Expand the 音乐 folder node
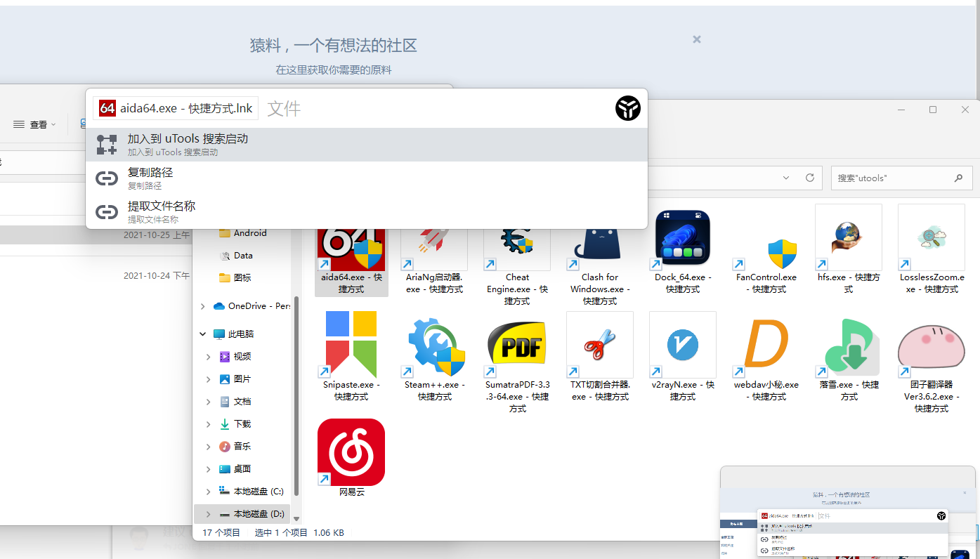Screen dimensions: 980x559 209,447
